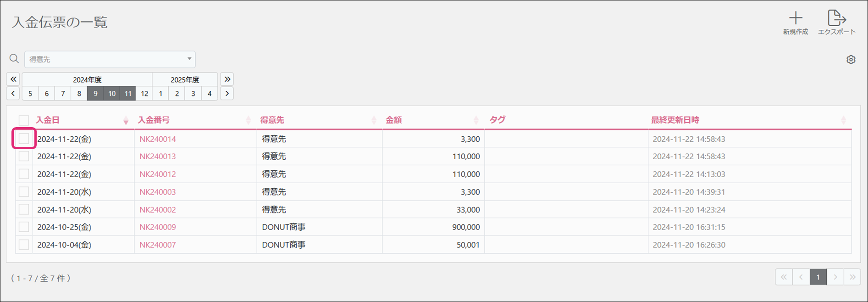Sort by 最終更新日時 column header
The height and width of the screenshot is (302, 868).
pyautogui.click(x=843, y=120)
